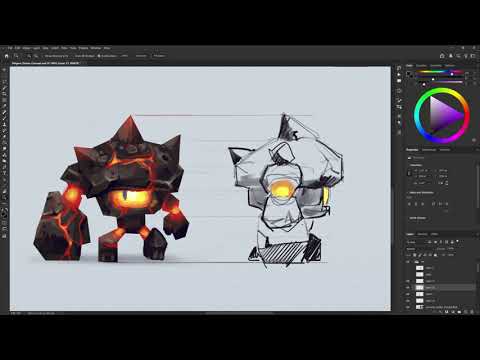Toggle eye of the second-to-last visible layer
This screenshot has height=360, width=480.
click(x=408, y=300)
